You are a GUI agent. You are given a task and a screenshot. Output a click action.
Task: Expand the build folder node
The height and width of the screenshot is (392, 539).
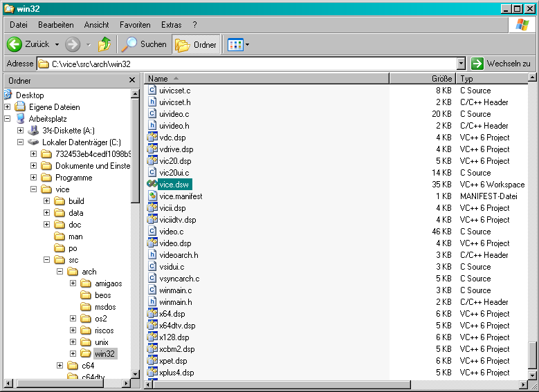click(46, 201)
